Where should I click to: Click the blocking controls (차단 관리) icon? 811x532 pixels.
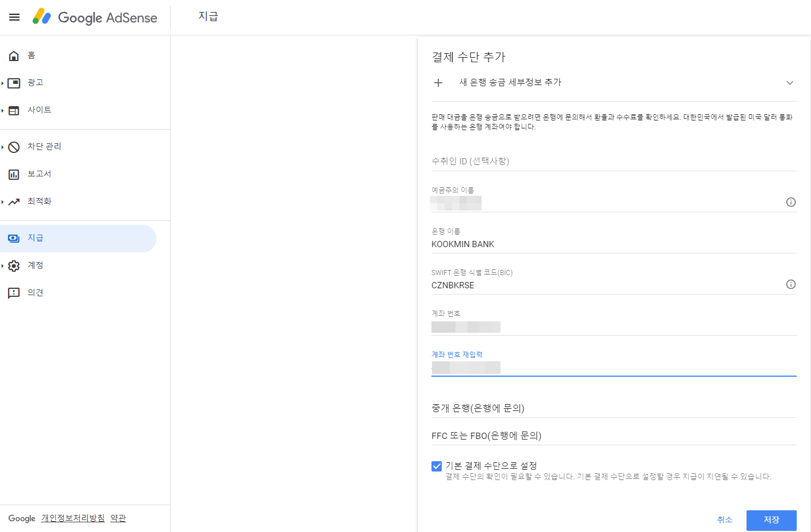14,147
